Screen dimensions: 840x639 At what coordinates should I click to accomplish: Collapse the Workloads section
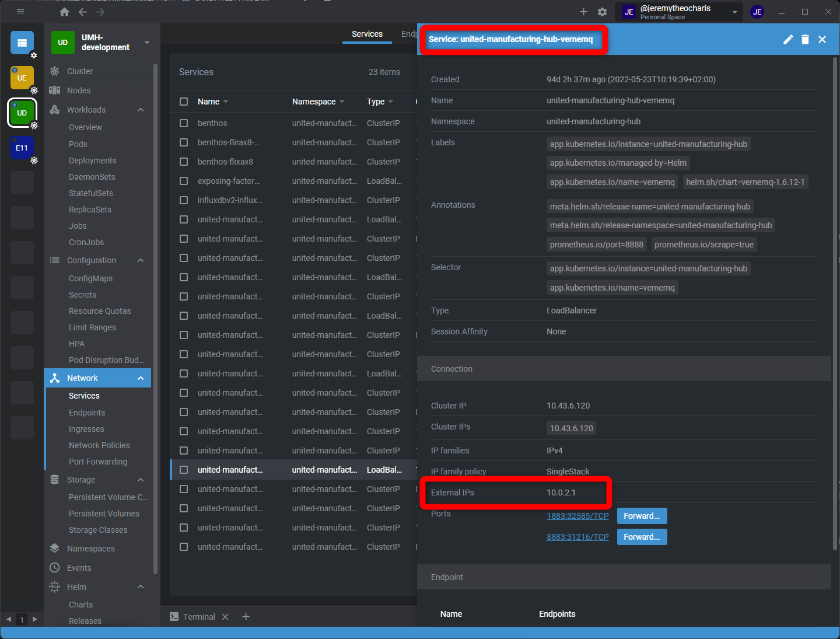click(x=141, y=110)
